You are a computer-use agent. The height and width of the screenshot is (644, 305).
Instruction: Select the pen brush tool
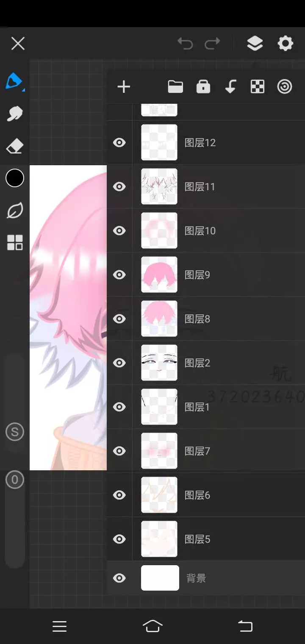14,81
